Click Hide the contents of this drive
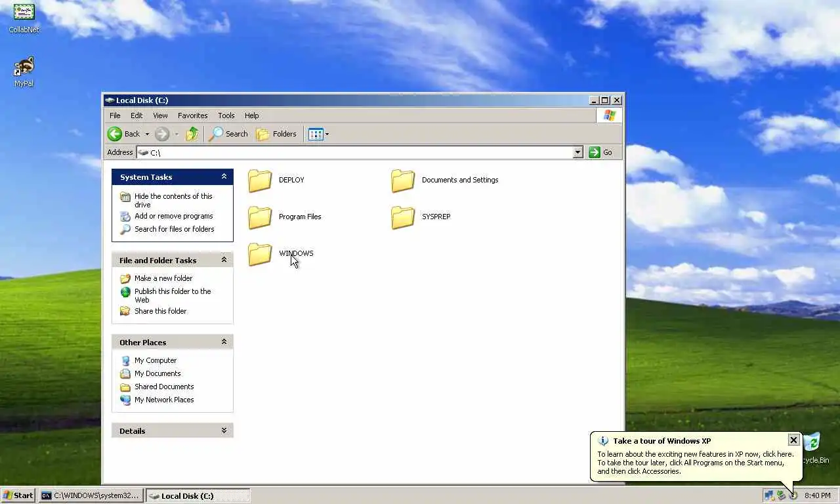This screenshot has height=504, width=840. coord(173,200)
